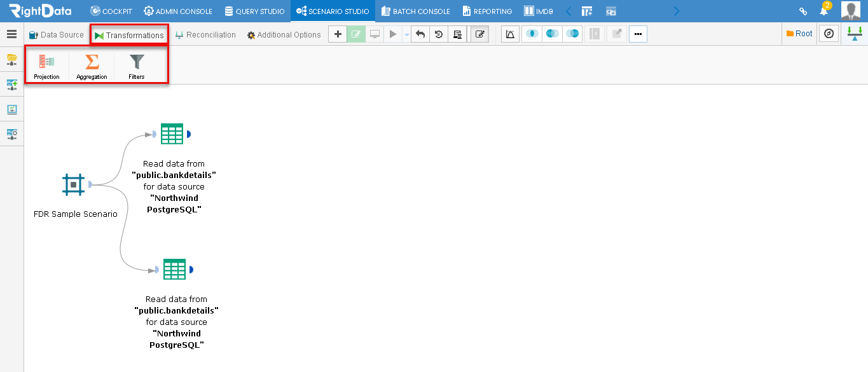The image size is (868, 372).
Task: Click the undo arrow icon
Action: coord(420,34)
